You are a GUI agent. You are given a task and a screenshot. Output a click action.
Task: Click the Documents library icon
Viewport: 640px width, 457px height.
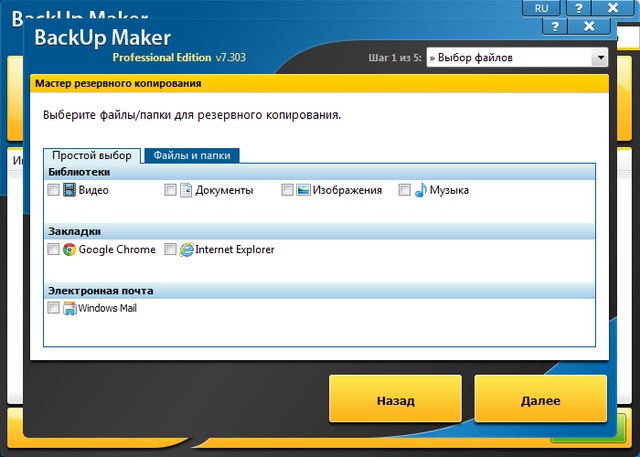tap(186, 190)
